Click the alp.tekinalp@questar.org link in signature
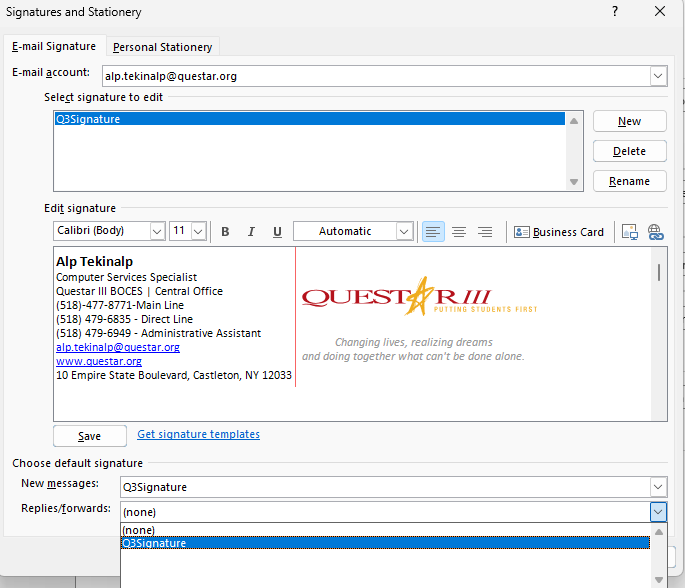685x588 pixels. (118, 347)
